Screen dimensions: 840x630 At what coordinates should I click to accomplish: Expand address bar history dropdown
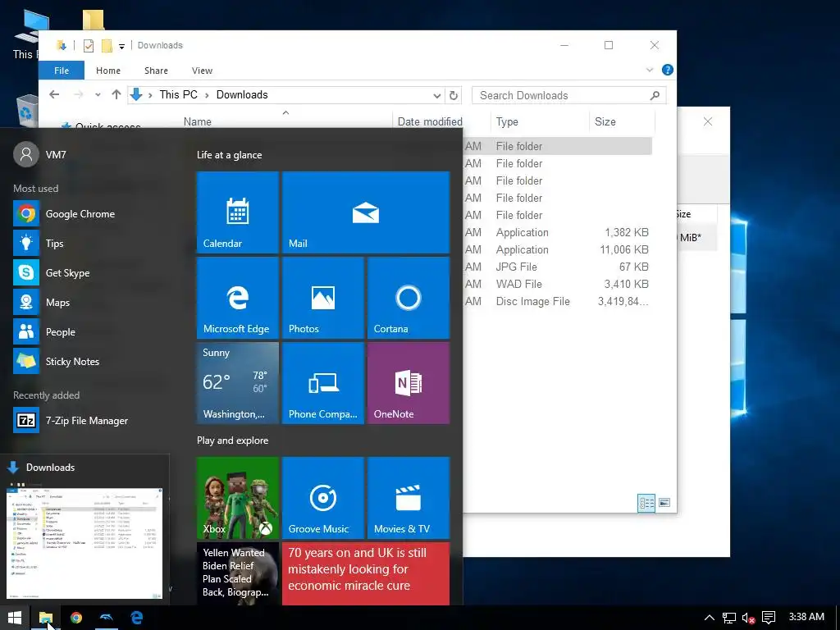point(437,95)
